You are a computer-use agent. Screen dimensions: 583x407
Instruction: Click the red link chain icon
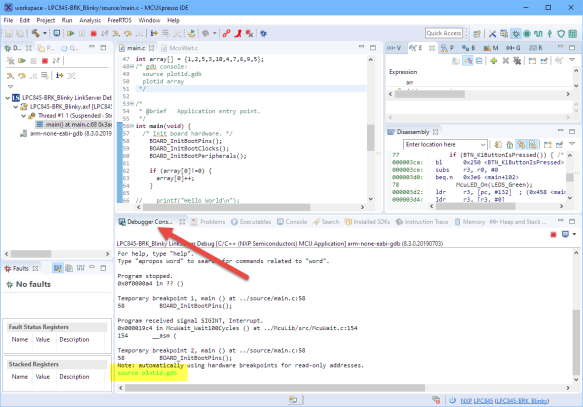pos(226,33)
